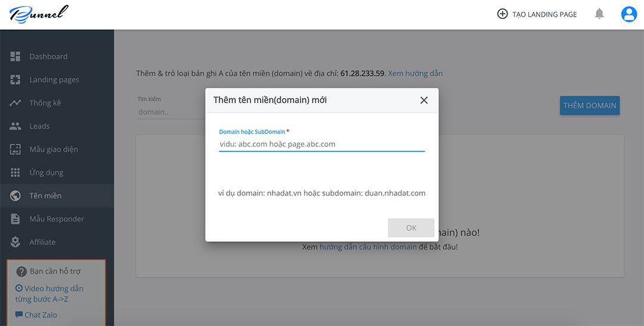This screenshot has width=644, height=326.
Task: Click TẠO LANDING PAGE in top bar
Action: [537, 14]
